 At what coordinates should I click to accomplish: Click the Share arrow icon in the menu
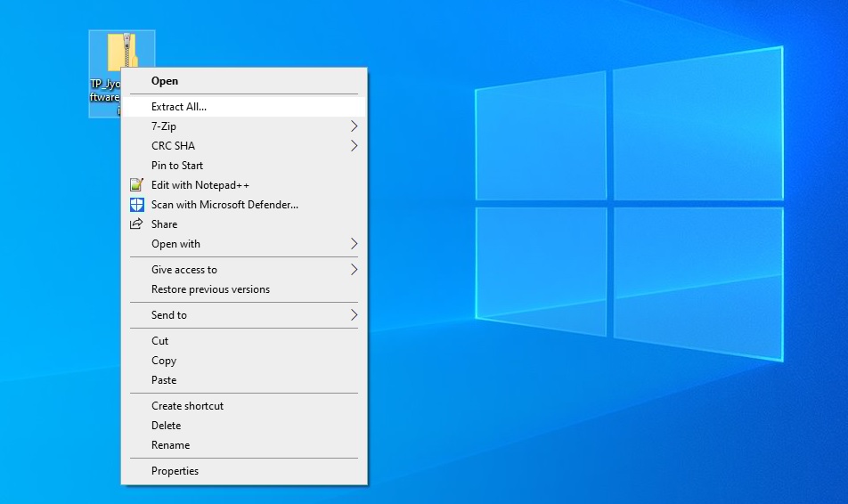pyautogui.click(x=136, y=224)
